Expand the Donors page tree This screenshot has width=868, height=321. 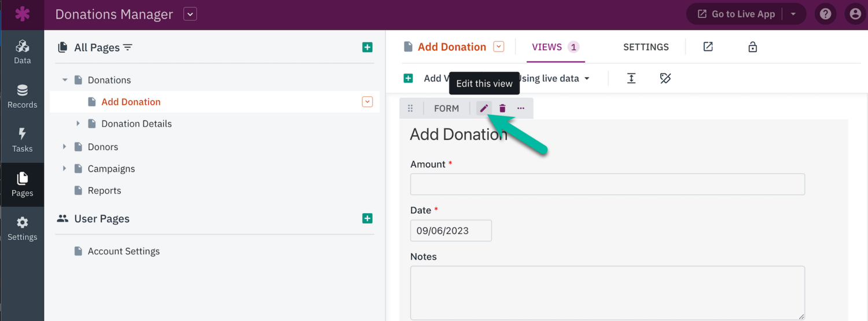click(x=64, y=147)
